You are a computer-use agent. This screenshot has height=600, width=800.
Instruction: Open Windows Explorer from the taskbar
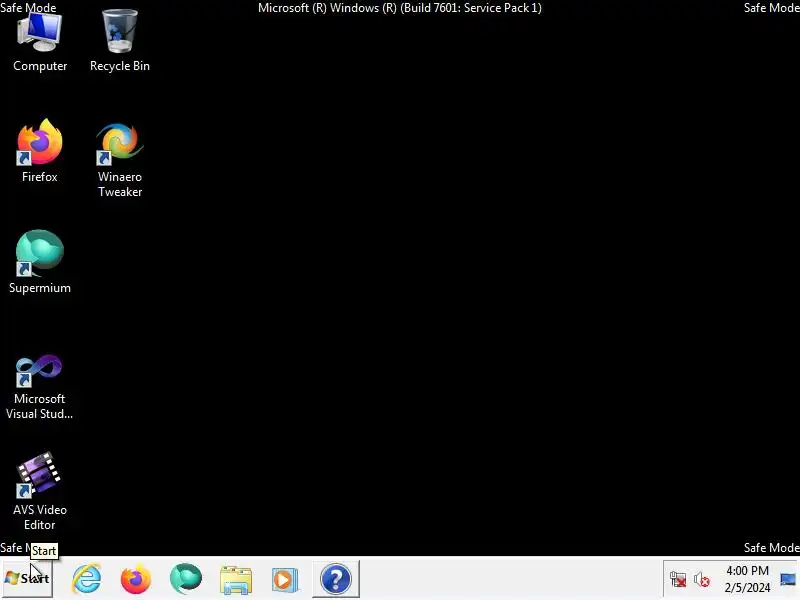236,580
